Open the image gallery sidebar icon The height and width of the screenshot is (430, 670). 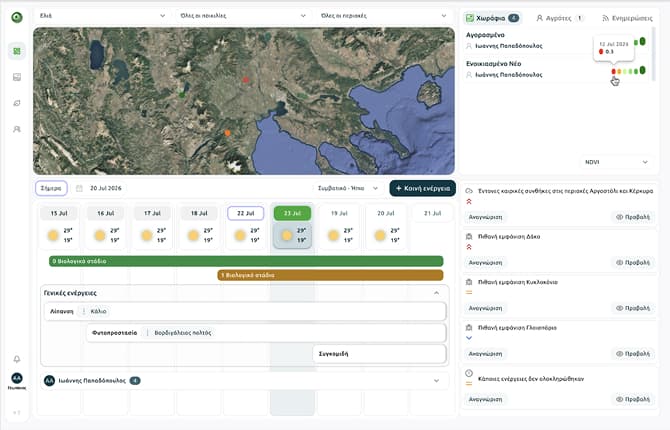coord(17,77)
